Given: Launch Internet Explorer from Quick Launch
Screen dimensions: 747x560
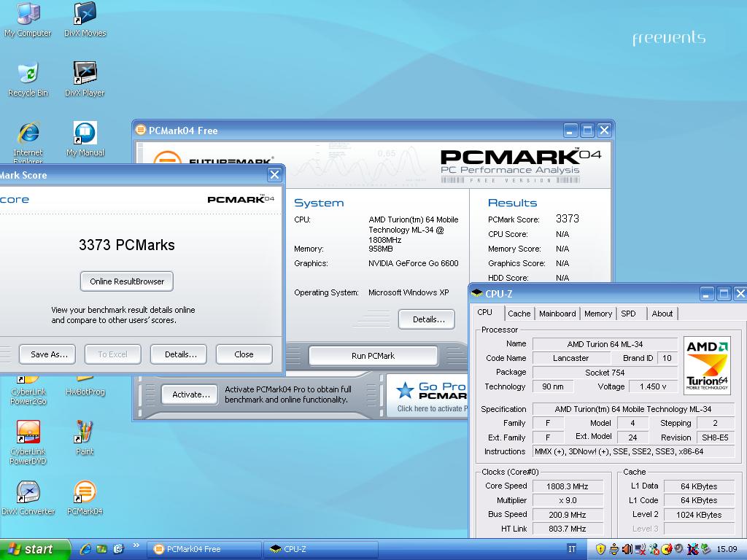Looking at the screenshot, I should [x=85, y=549].
